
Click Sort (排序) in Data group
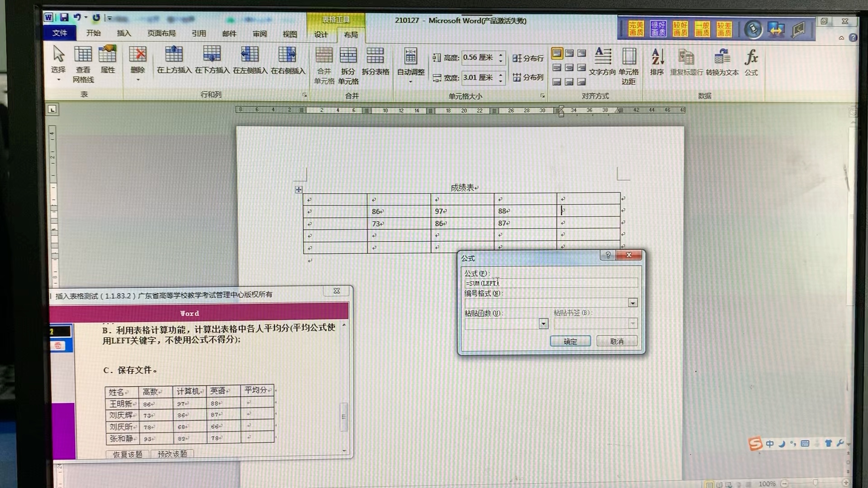[657, 61]
